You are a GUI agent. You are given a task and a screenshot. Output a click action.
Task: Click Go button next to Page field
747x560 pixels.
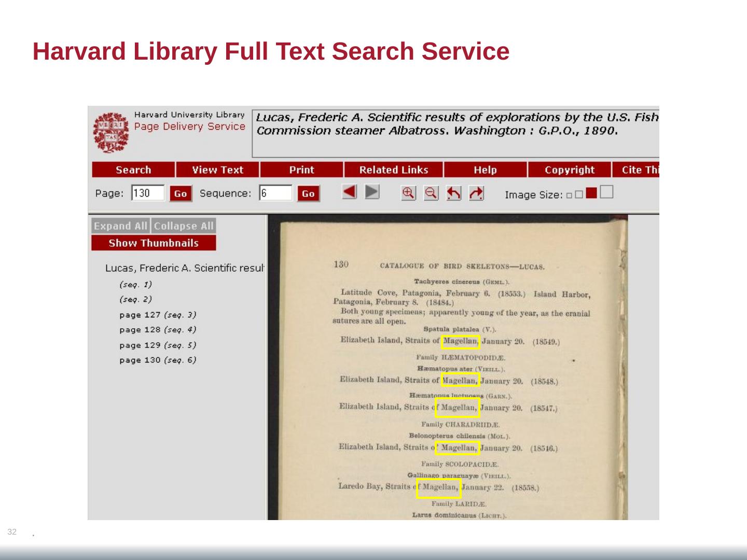[x=181, y=193]
